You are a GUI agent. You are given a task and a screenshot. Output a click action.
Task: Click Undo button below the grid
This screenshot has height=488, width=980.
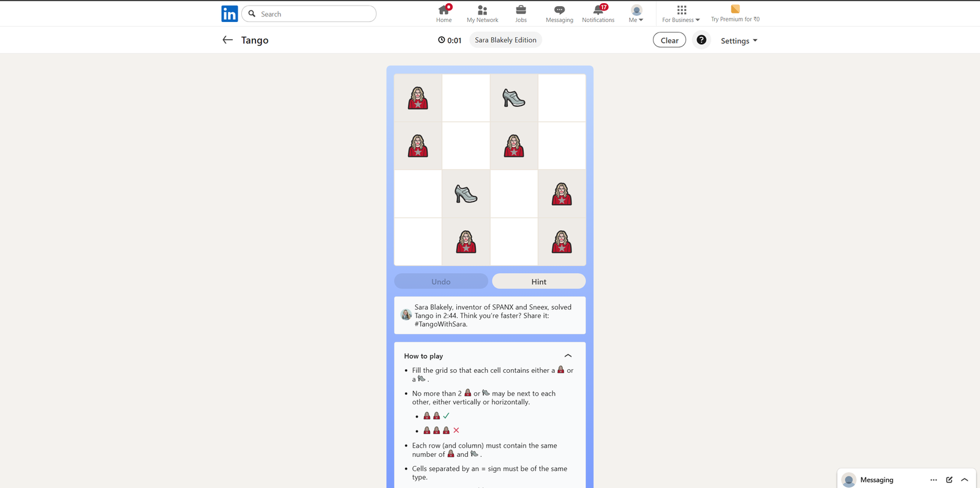(441, 282)
